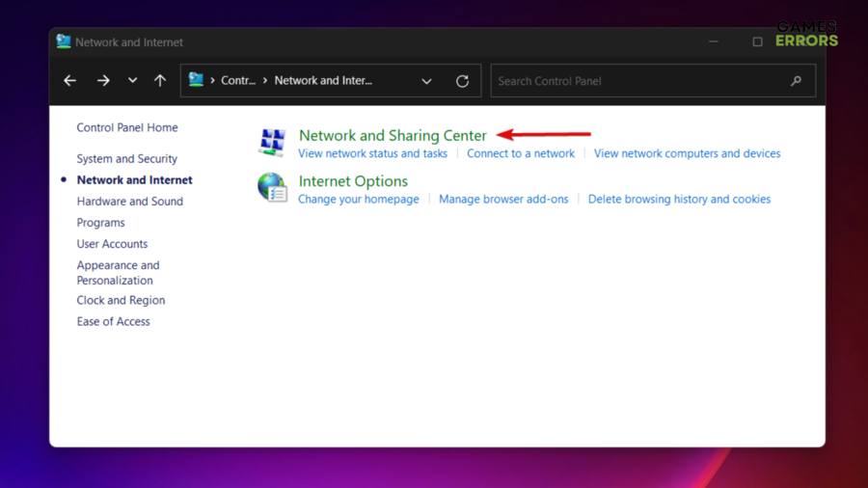The width and height of the screenshot is (868, 488).
Task: Refresh the Control Panel view
Action: point(462,81)
